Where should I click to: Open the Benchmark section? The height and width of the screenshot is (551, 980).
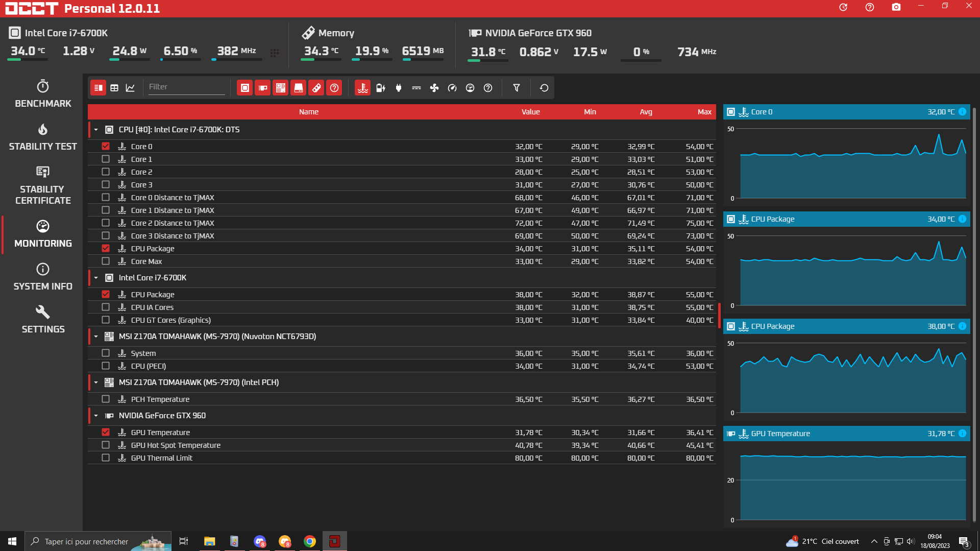pyautogui.click(x=43, y=94)
